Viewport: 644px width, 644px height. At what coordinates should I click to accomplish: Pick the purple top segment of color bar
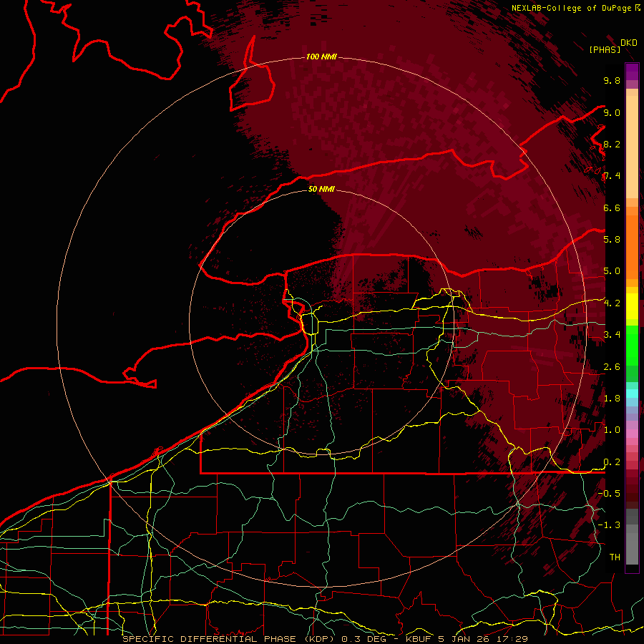(x=632, y=72)
